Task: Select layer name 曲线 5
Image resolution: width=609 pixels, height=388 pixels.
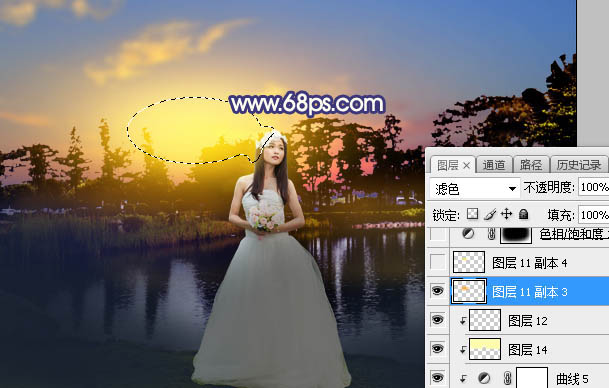Action: [x=572, y=379]
